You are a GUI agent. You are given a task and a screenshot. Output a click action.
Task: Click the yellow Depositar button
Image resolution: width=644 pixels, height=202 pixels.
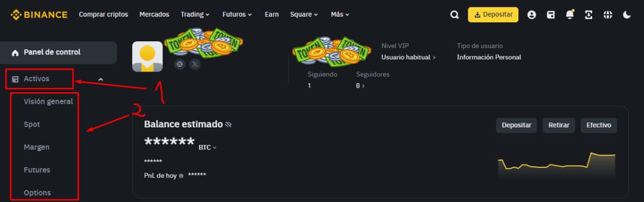pos(493,15)
